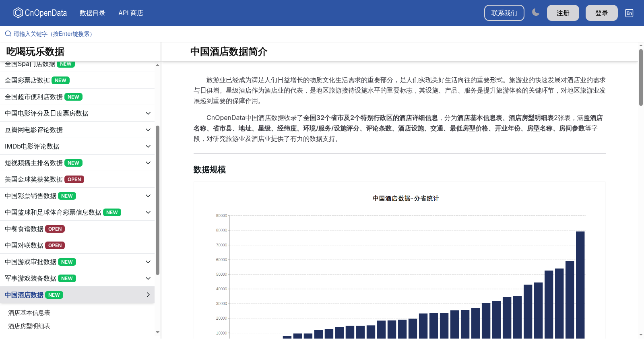Expand 中国篮球和足球体育彩票信息数据 chevron

pos(148,212)
